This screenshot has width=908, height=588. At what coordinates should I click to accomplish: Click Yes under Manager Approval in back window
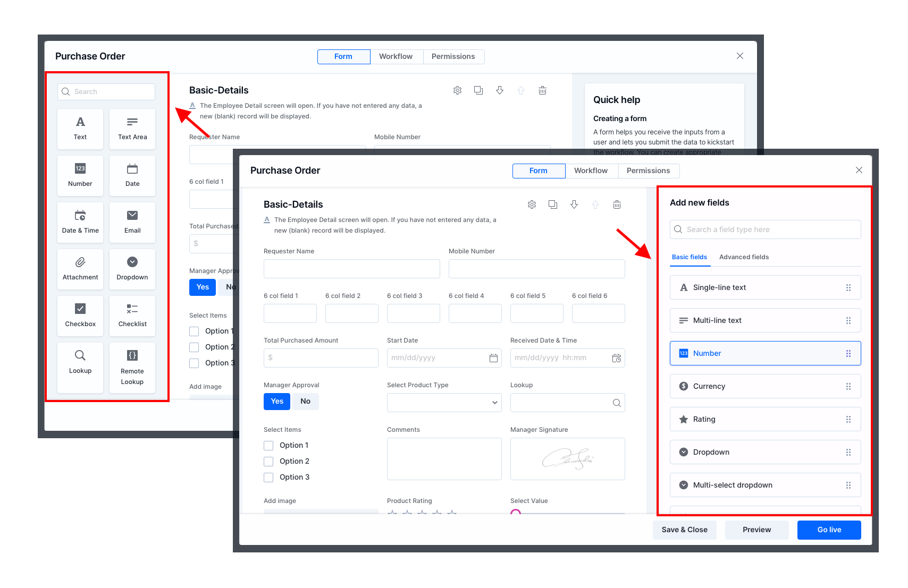[203, 287]
